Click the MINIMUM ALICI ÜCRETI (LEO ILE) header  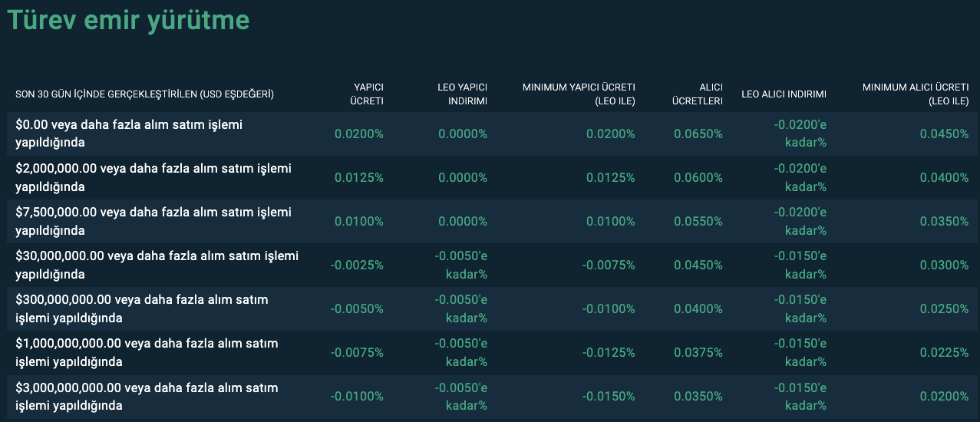[916, 94]
